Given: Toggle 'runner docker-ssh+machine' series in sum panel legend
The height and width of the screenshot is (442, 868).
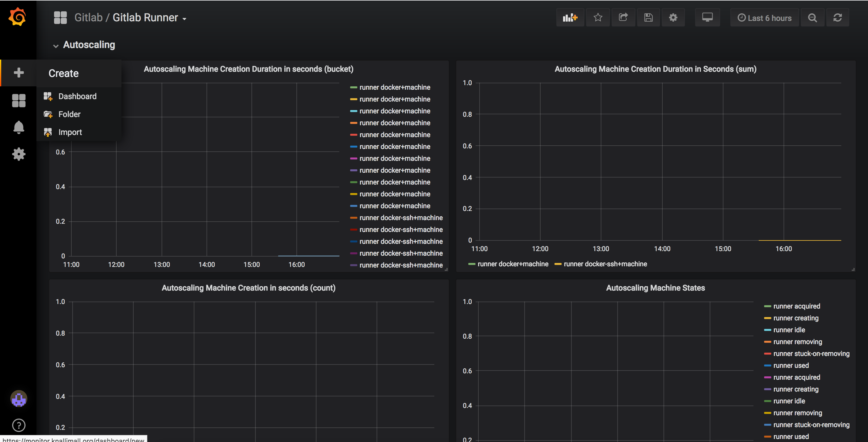Looking at the screenshot, I should pyautogui.click(x=605, y=264).
